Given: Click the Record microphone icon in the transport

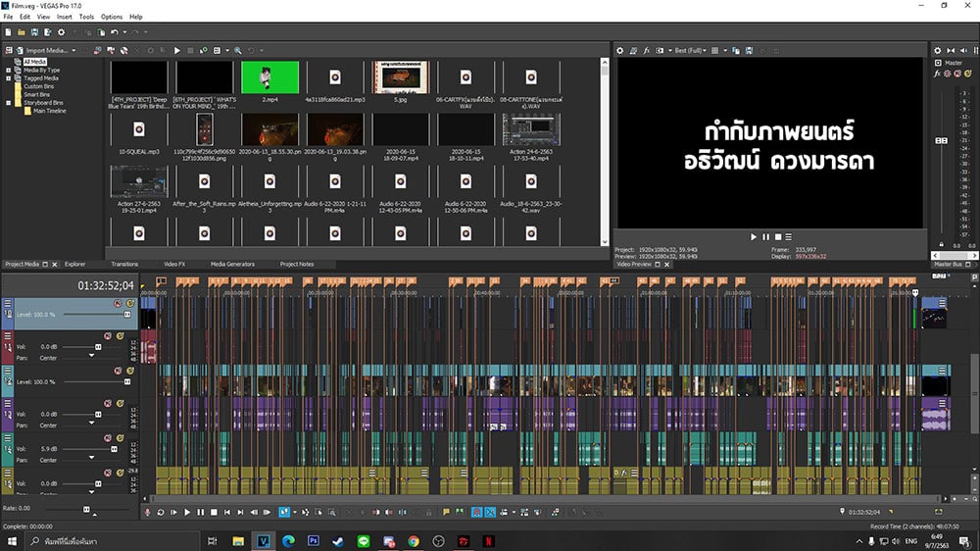Looking at the screenshot, I should 148,512.
